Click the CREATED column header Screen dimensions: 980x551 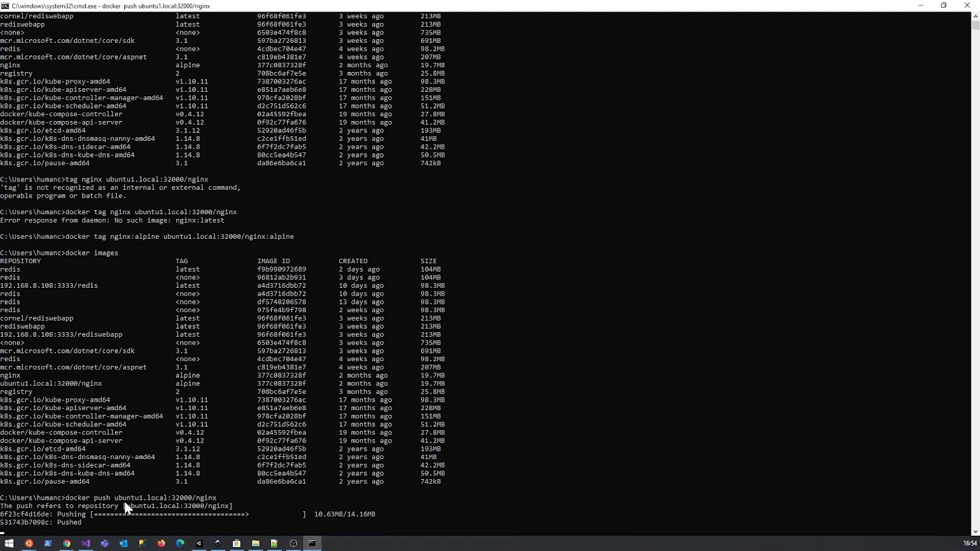[353, 261]
